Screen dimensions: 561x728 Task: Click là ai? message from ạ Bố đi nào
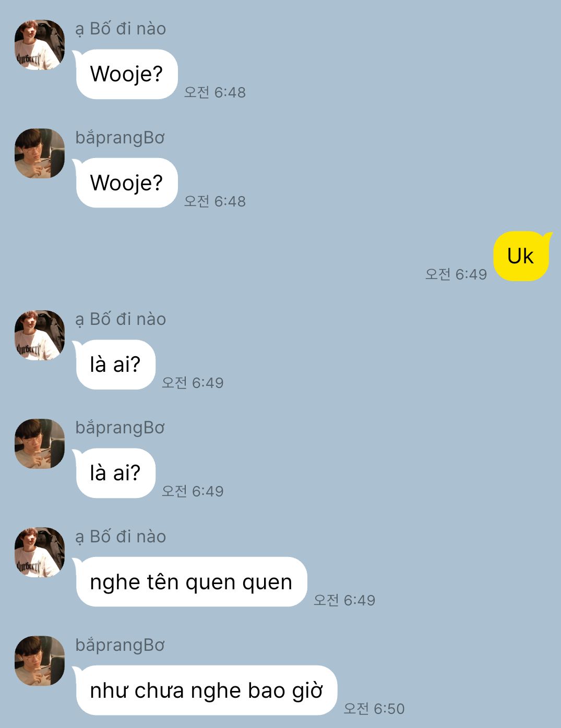point(115,365)
